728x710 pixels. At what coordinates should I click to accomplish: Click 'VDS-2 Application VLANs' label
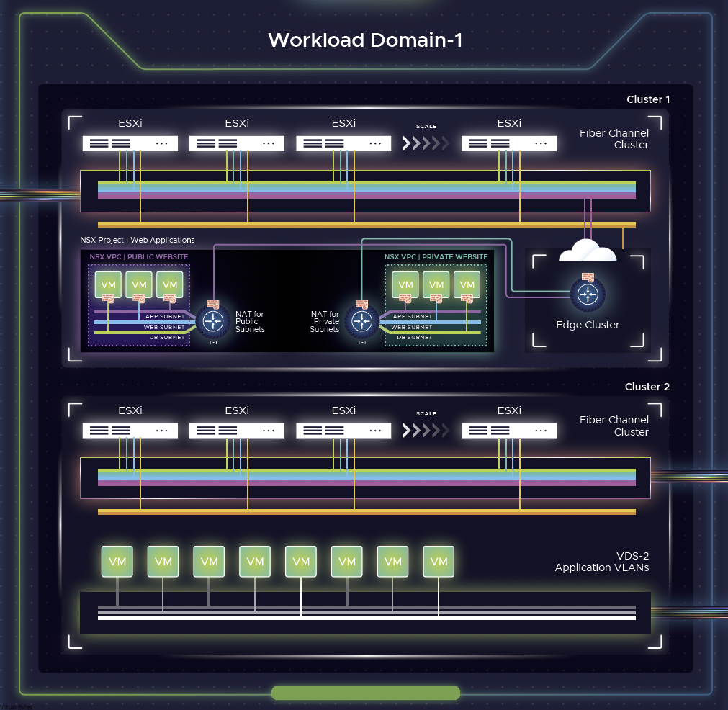point(602,562)
